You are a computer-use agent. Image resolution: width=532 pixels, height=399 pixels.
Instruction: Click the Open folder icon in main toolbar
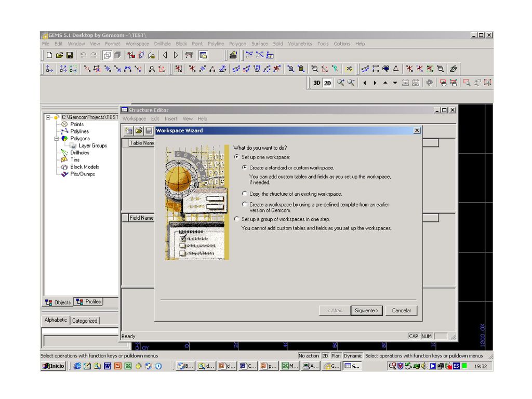tap(59, 55)
